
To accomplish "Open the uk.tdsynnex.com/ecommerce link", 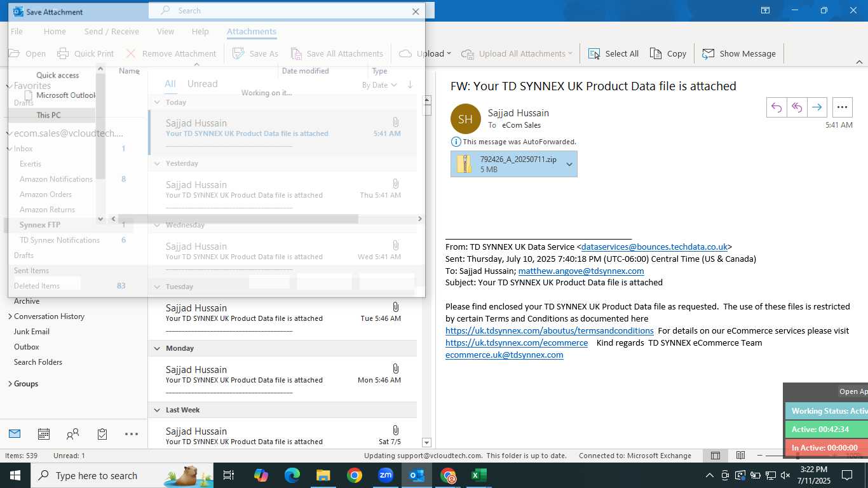I will pos(517,342).
